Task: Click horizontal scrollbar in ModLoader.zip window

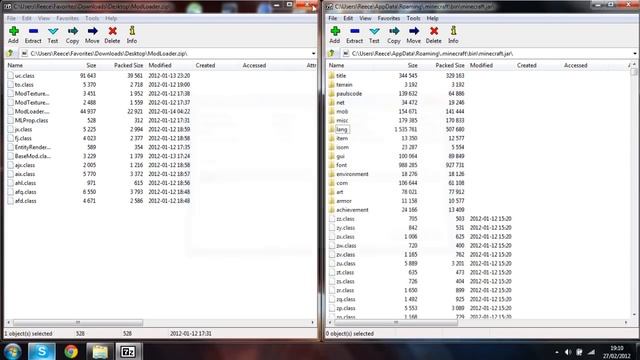Action: 78,322
